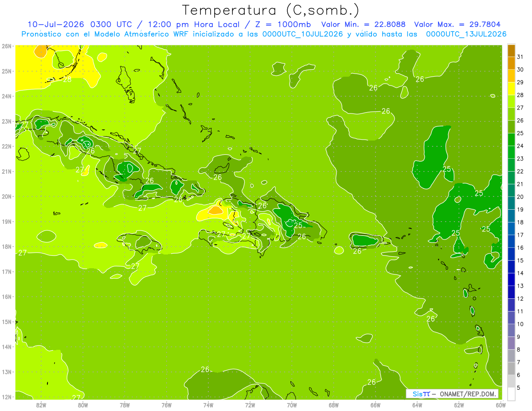Click the color scale value 10
The width and height of the screenshot is (532, 411).
[x=520, y=324]
